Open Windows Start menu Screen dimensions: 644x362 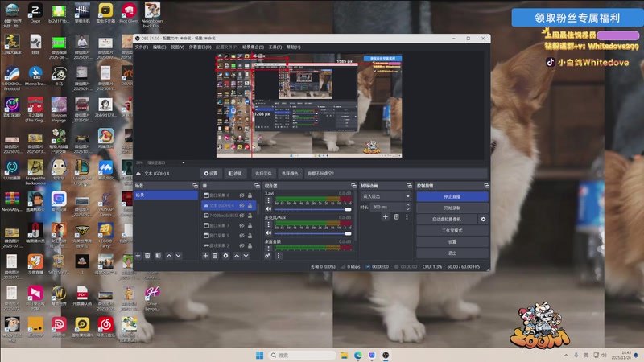pyautogui.click(x=259, y=355)
